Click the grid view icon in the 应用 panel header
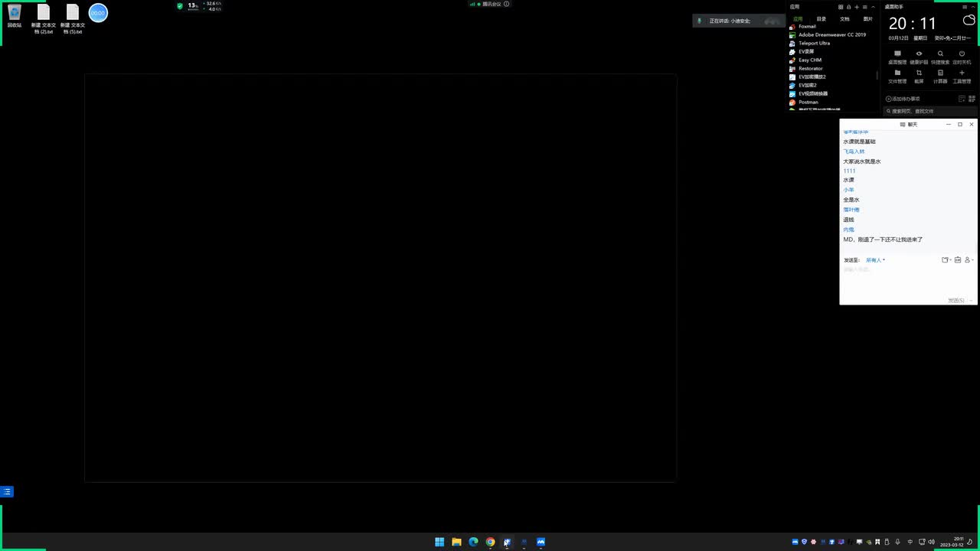The image size is (980, 551). coord(841,7)
